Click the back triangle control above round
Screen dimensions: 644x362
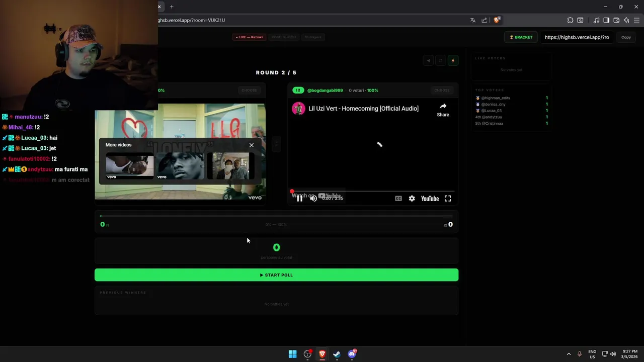pyautogui.click(x=428, y=60)
